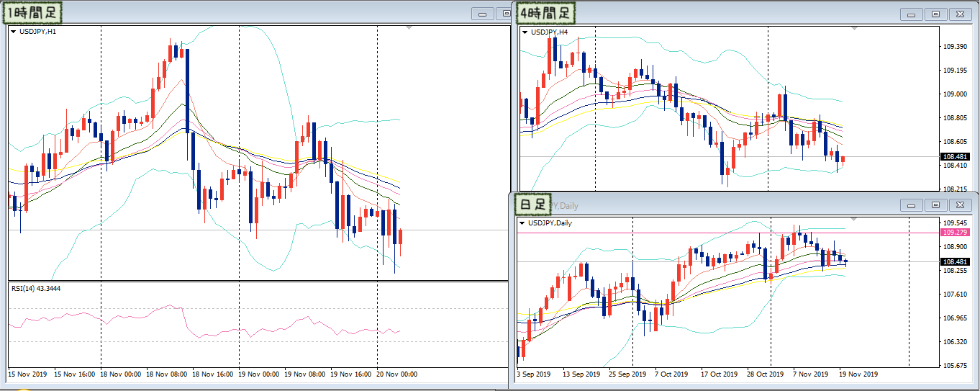Click the 106.320 price in Daily scale
980x391 pixels.
click(x=954, y=341)
